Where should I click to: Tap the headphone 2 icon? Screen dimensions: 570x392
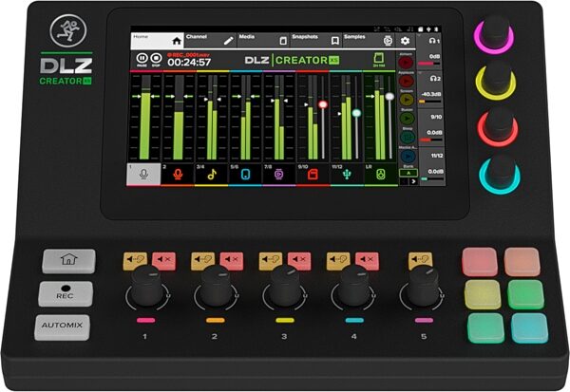(x=435, y=78)
